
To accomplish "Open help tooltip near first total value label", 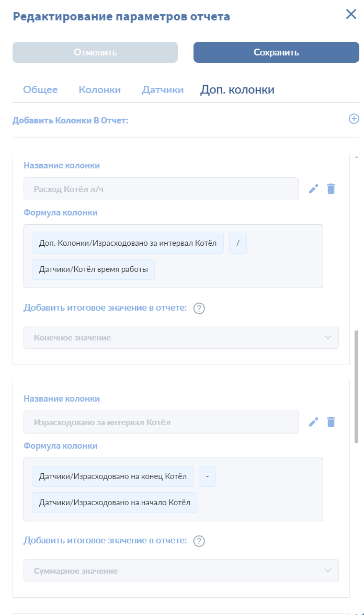I will [x=199, y=308].
